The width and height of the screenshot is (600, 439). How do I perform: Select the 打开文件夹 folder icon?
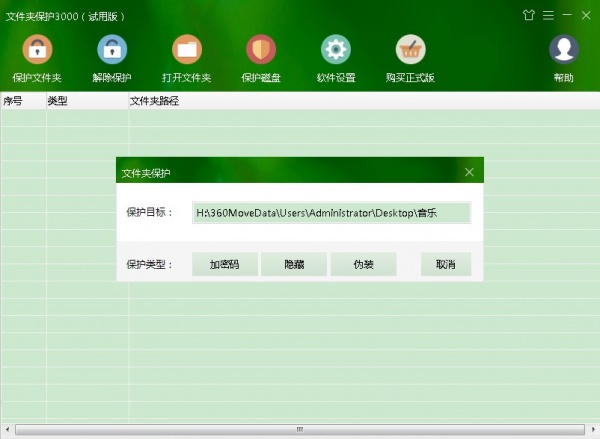pyautogui.click(x=187, y=49)
